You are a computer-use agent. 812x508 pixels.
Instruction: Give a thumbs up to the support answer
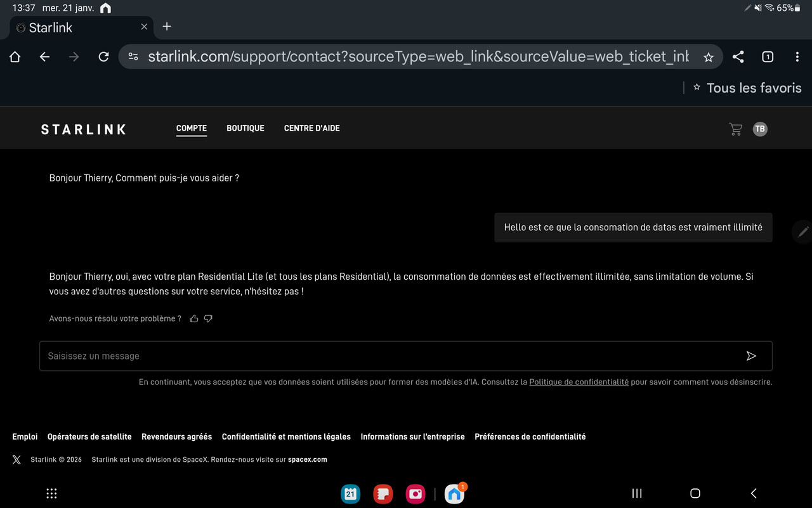(194, 318)
